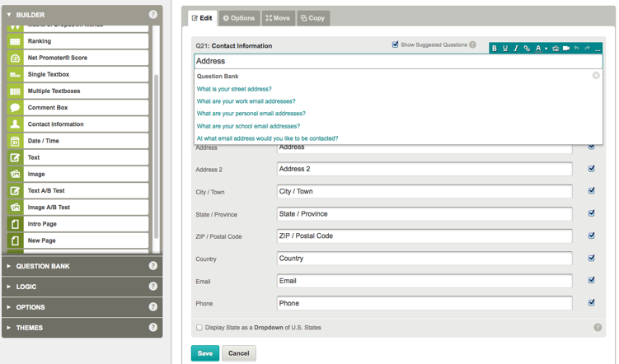Viewport: 619px width, 364px height.
Task: Toggle the City / Town field checkbox
Action: click(x=591, y=191)
